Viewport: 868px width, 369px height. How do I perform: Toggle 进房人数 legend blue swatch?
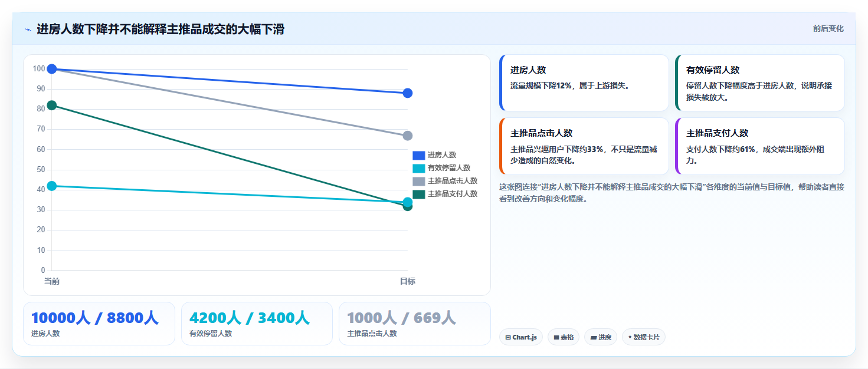418,155
